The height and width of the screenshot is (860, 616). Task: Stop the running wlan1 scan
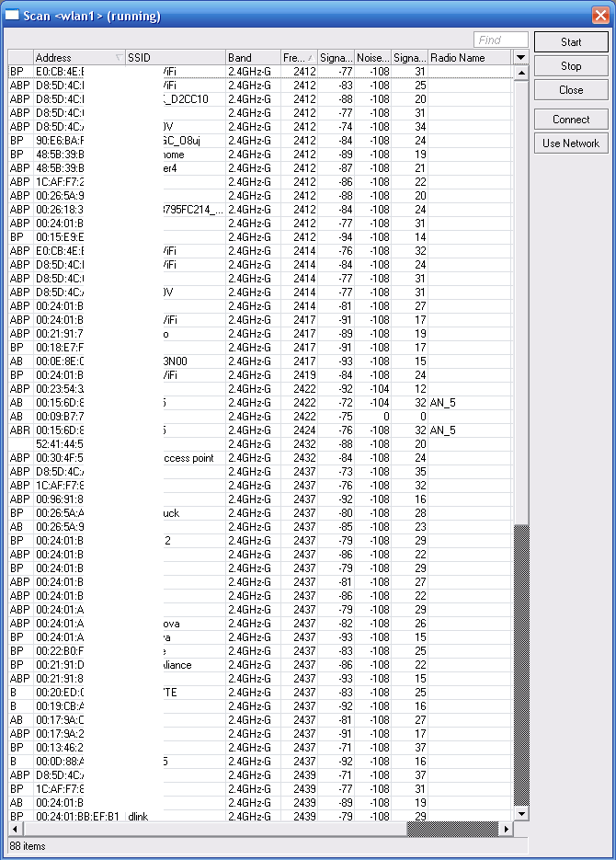pyautogui.click(x=571, y=66)
